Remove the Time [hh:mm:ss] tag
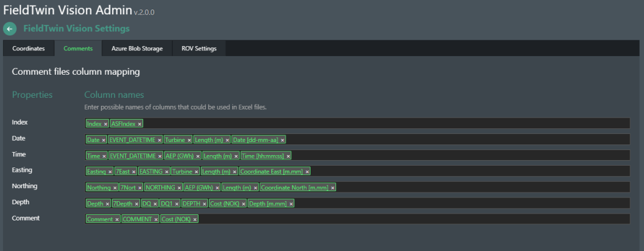Image resolution: width=644 pixels, height=251 pixels. 288,156
